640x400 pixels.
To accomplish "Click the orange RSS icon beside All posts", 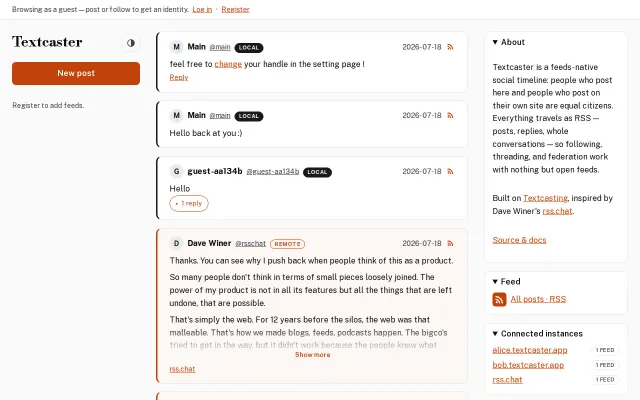I will click(499, 299).
